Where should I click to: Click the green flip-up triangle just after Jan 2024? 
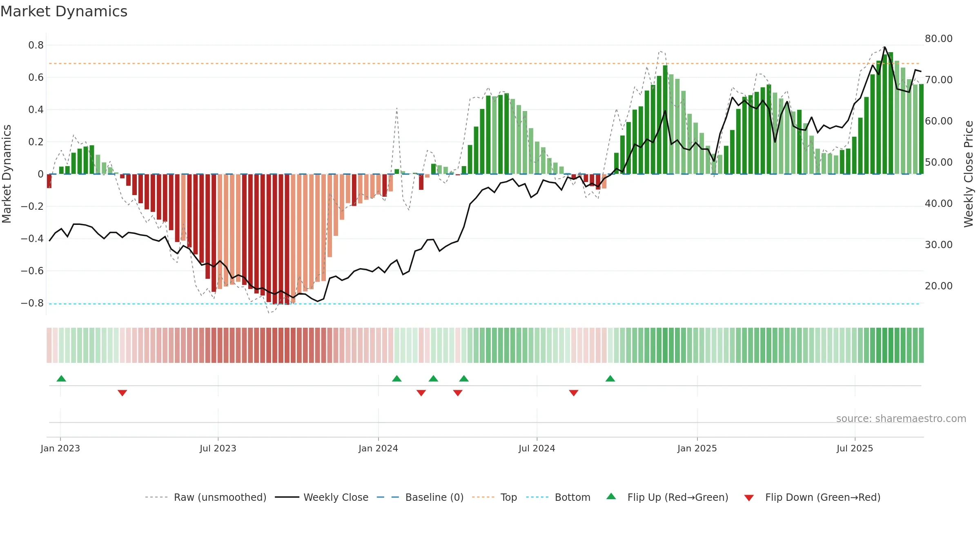point(397,378)
